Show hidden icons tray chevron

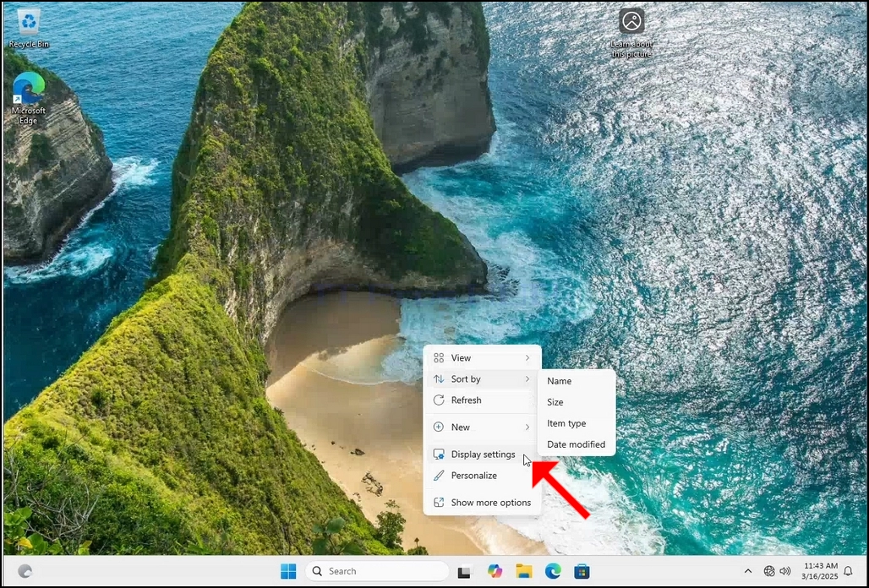(747, 571)
